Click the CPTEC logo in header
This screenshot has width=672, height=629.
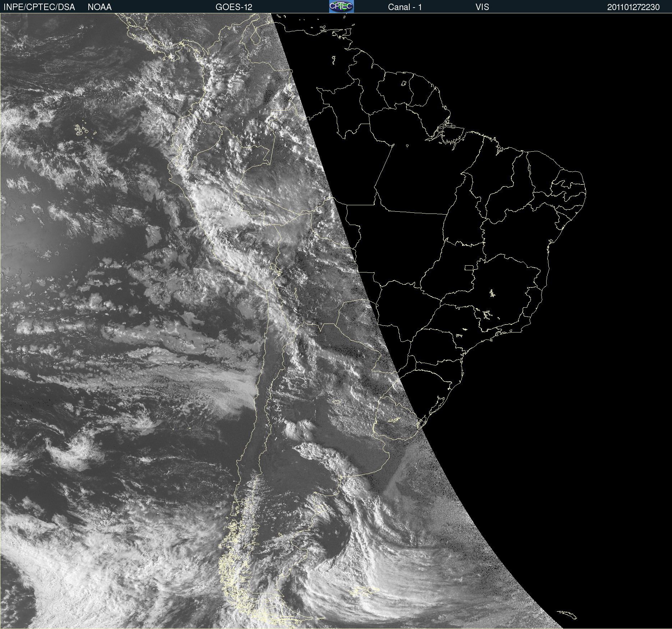click(x=341, y=6)
